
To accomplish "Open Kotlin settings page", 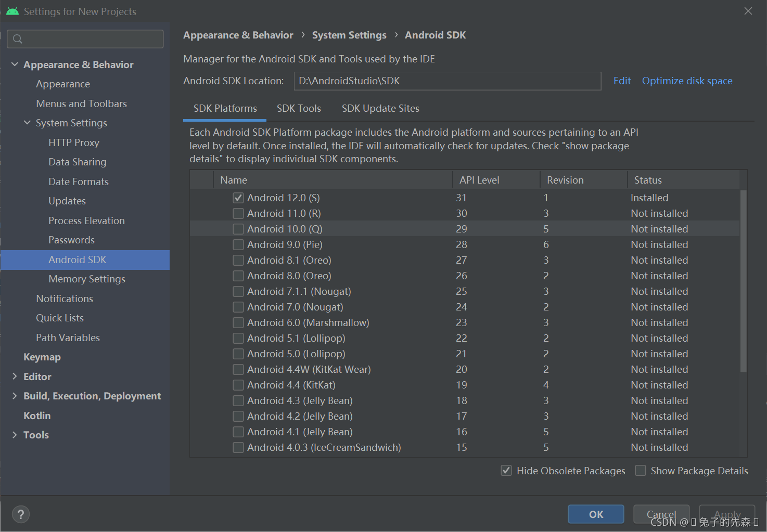I will [37, 416].
